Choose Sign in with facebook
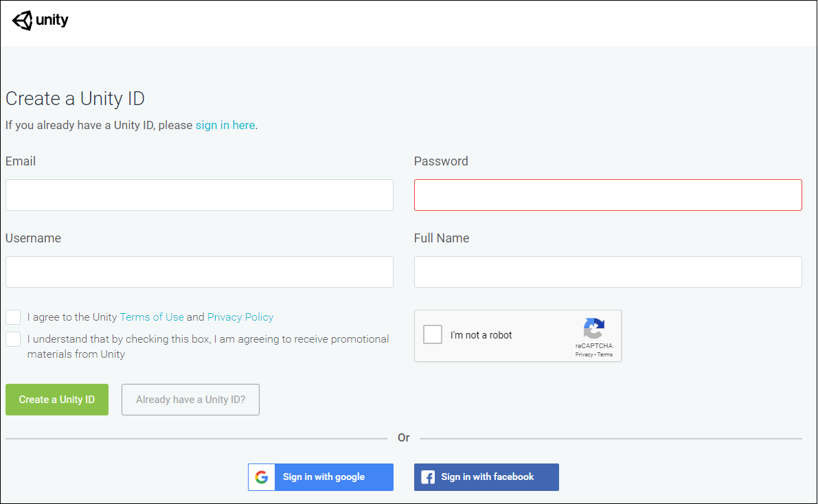The image size is (818, 504). (x=486, y=477)
